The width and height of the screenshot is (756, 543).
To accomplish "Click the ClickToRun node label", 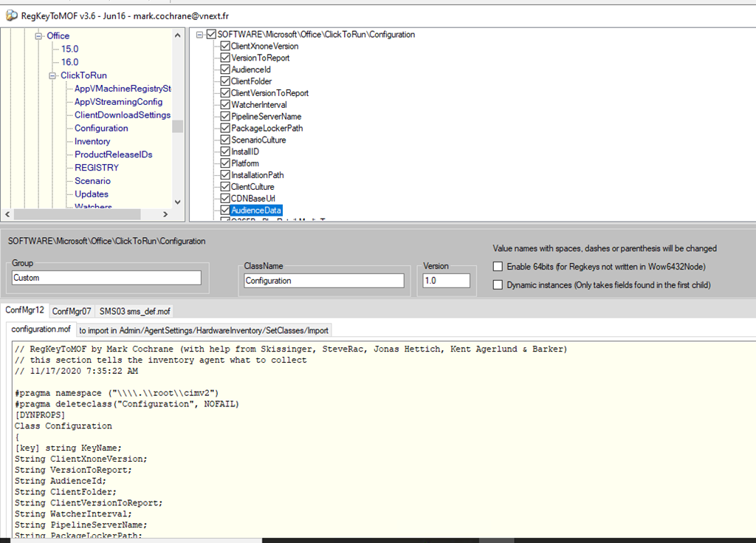I will pos(83,75).
